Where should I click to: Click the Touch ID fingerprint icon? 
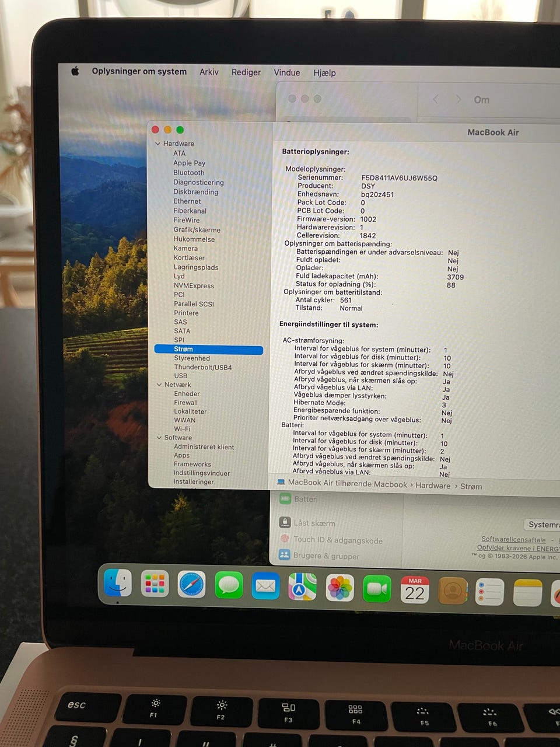point(285,539)
